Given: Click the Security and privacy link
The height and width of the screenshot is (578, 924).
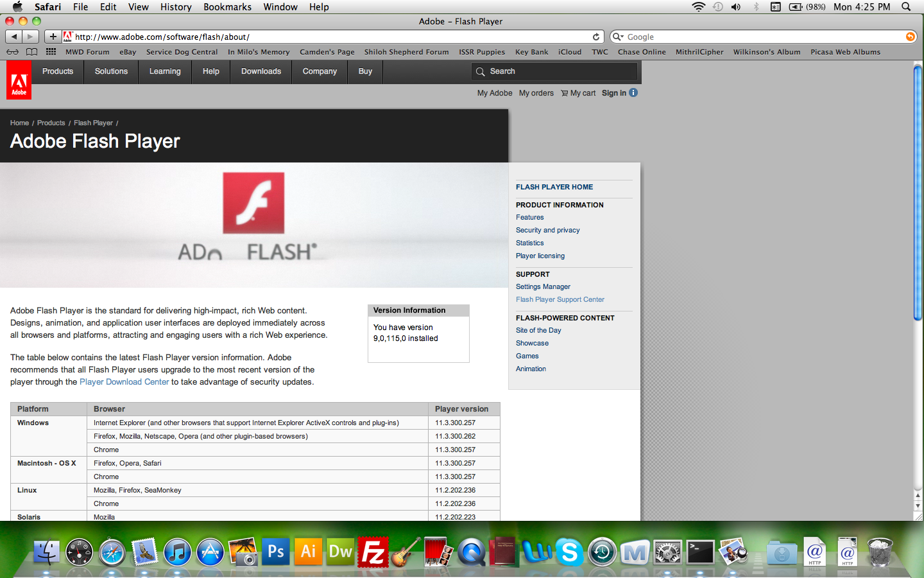Looking at the screenshot, I should (547, 230).
